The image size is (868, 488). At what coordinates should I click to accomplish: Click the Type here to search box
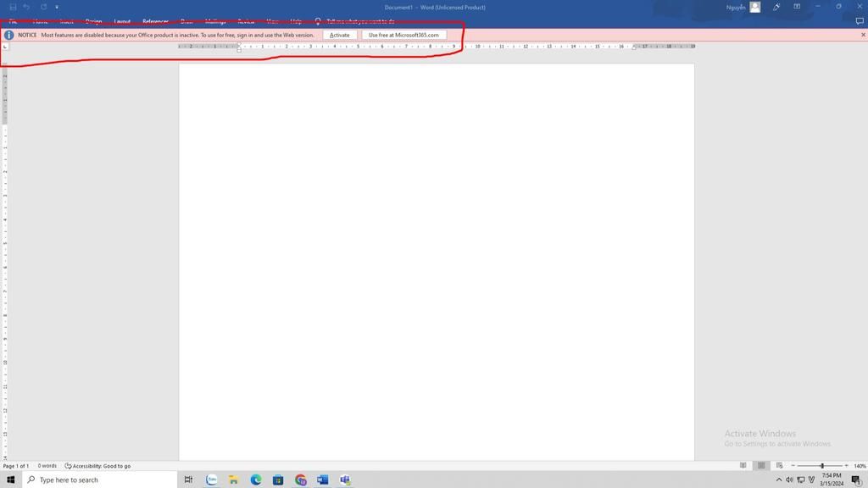(x=100, y=480)
